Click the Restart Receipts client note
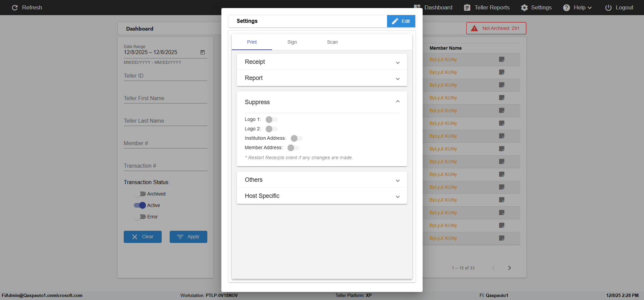Viewport: 644px width, 300px height. pos(299,158)
